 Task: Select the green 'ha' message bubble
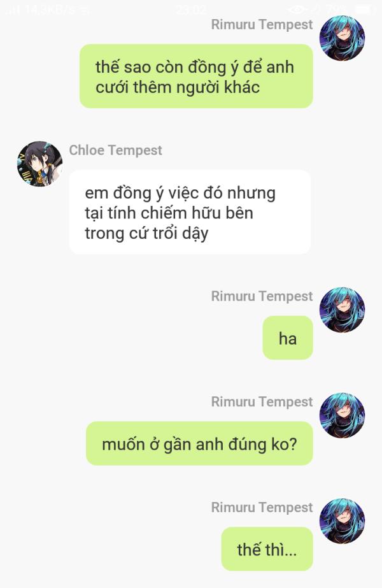point(288,338)
